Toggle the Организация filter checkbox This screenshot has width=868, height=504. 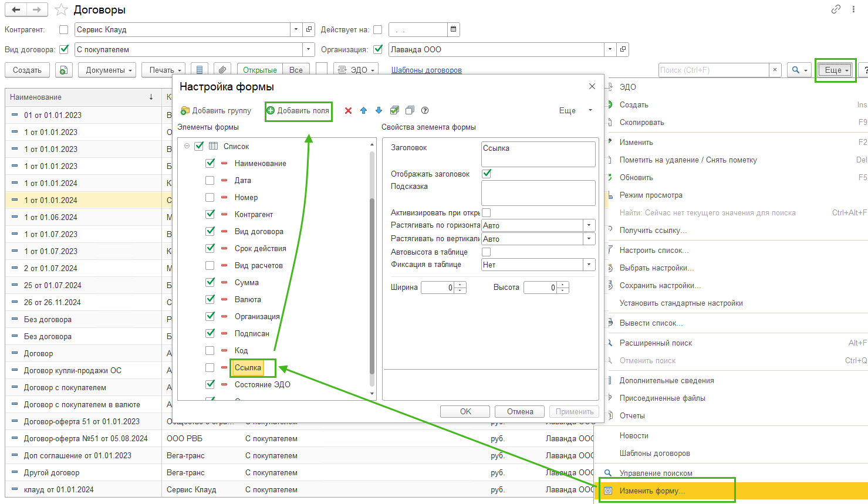coord(378,49)
